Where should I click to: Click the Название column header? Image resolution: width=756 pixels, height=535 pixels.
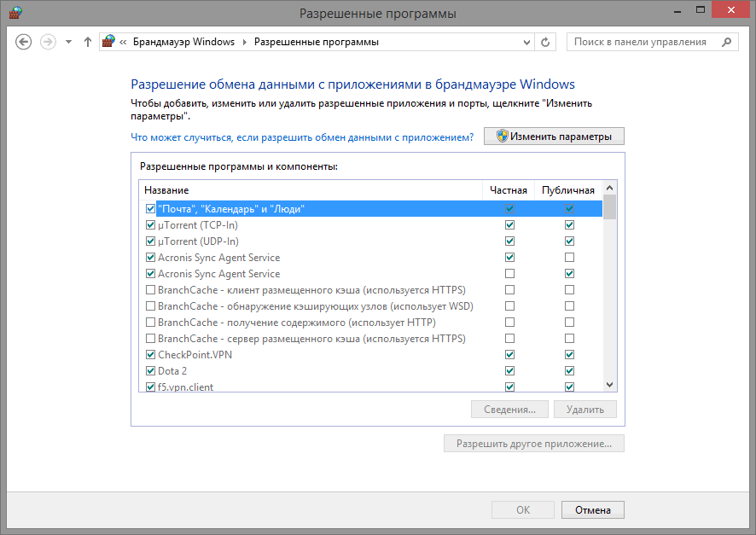pyautogui.click(x=166, y=190)
